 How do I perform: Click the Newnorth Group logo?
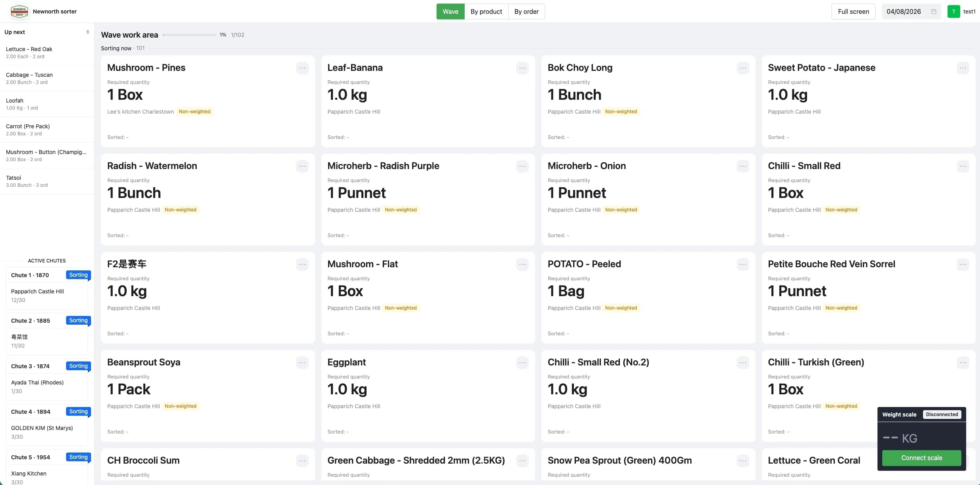19,11
